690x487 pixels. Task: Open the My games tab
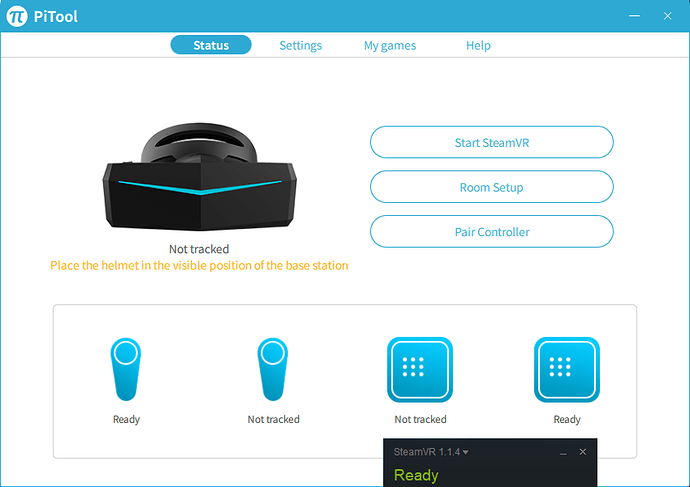pos(390,45)
